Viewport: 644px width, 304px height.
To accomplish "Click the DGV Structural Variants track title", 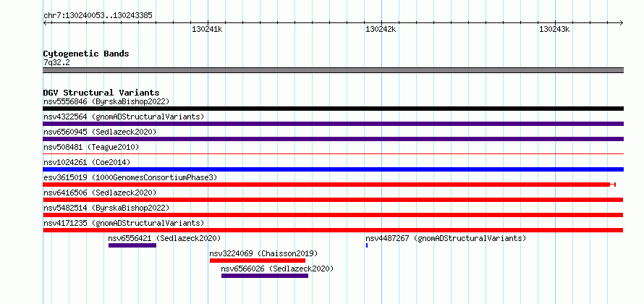I will [x=101, y=93].
